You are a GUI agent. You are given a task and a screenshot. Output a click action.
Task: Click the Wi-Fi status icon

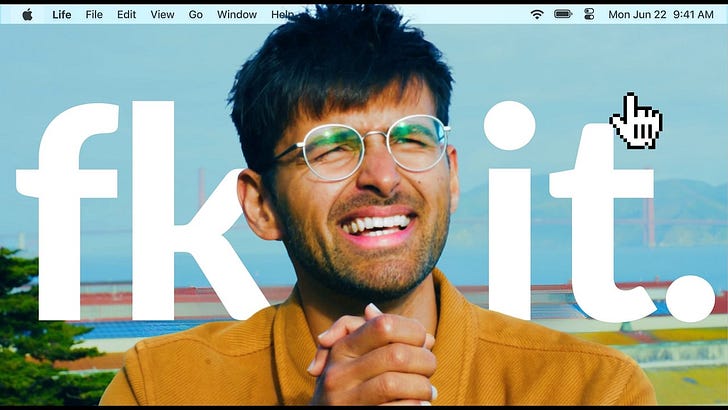pos(537,14)
